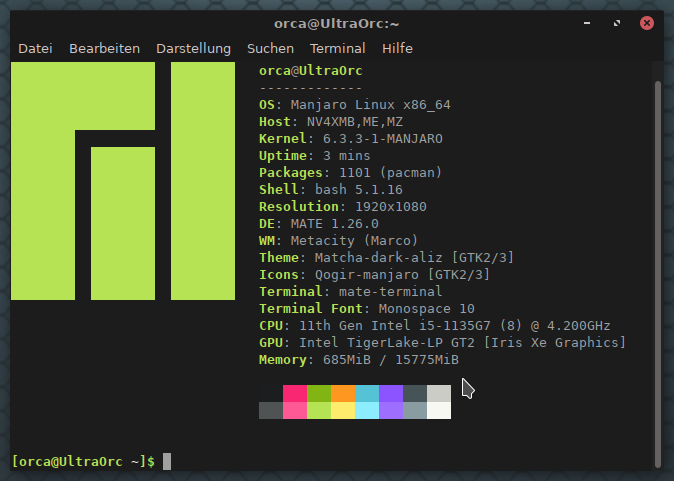Click the orange color block

coord(343,393)
